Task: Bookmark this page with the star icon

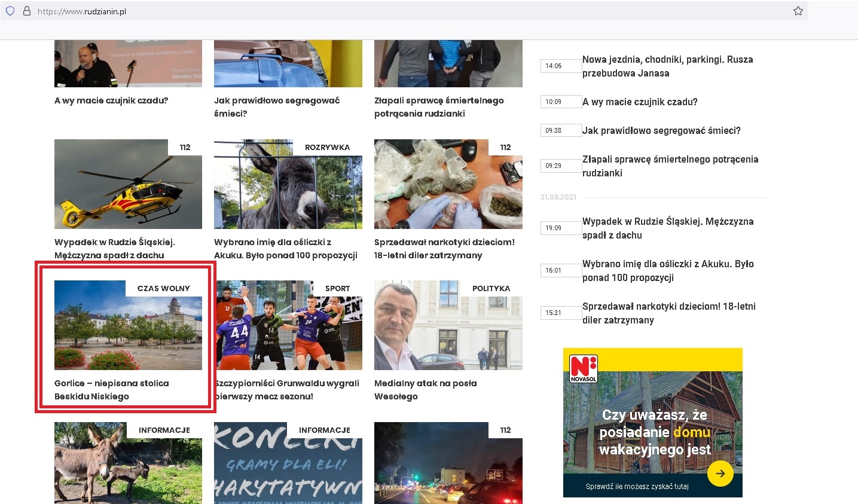Action: pos(798,11)
